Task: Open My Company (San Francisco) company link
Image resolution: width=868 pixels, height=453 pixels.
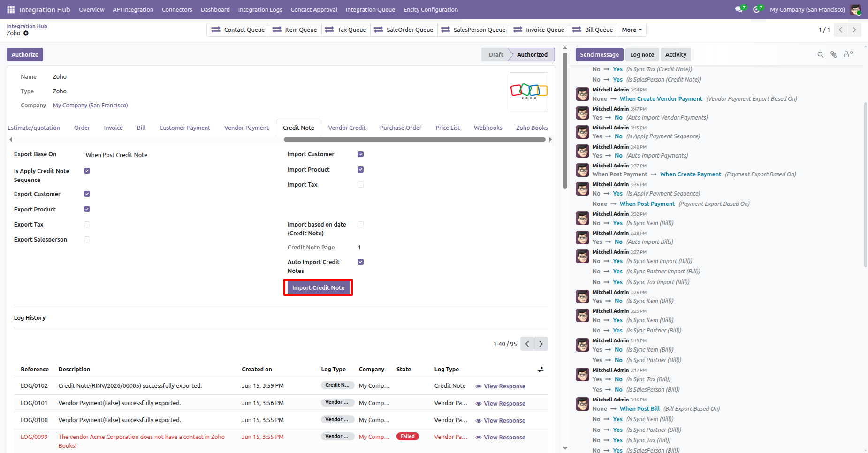Action: 90,105
